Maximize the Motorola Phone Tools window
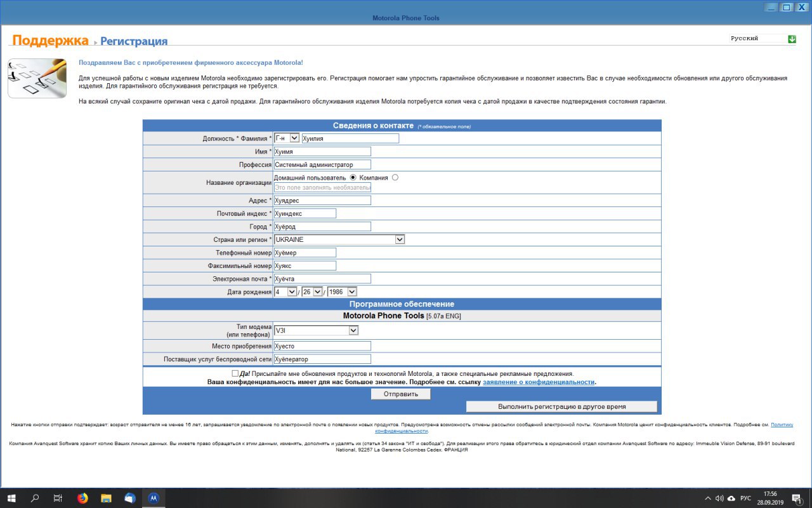The image size is (812, 508). pos(787,7)
